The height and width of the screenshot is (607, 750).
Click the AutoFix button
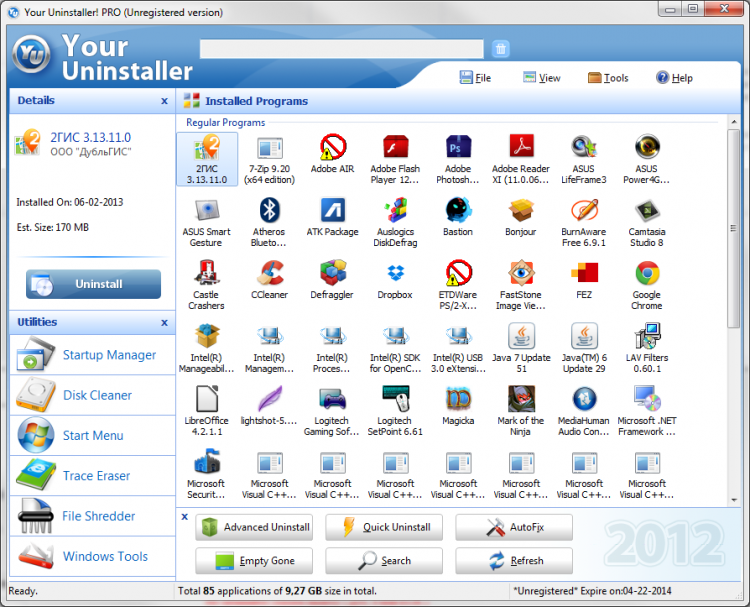pos(514,527)
